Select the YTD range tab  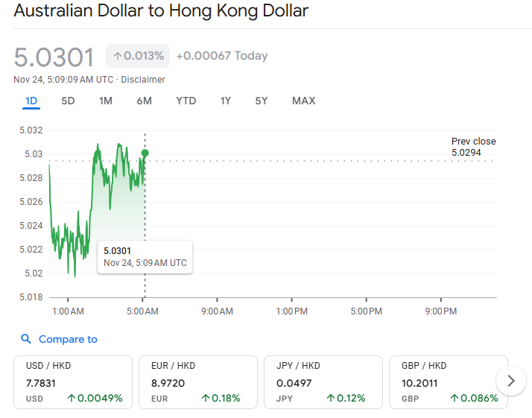click(x=186, y=101)
